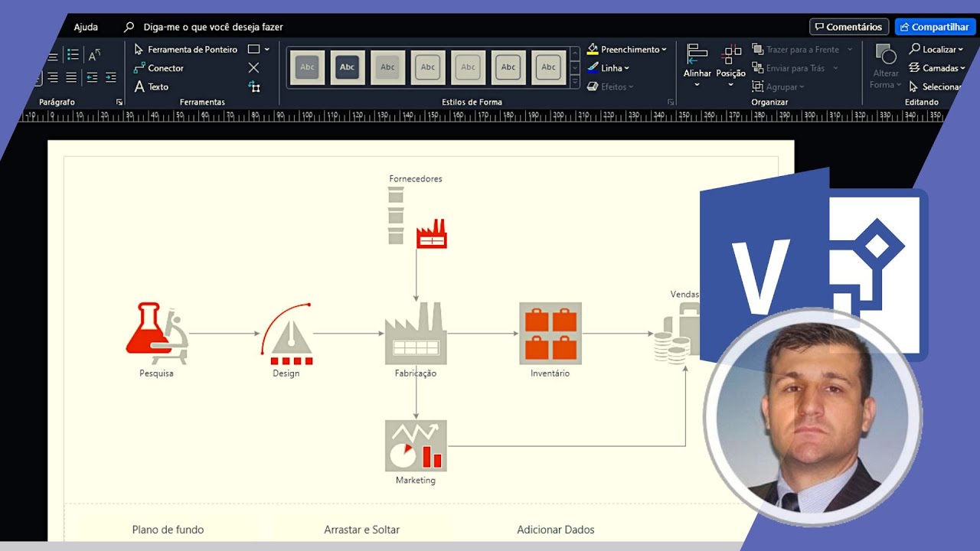
Task: Click the Arrastar e Soltar label
Action: click(361, 530)
